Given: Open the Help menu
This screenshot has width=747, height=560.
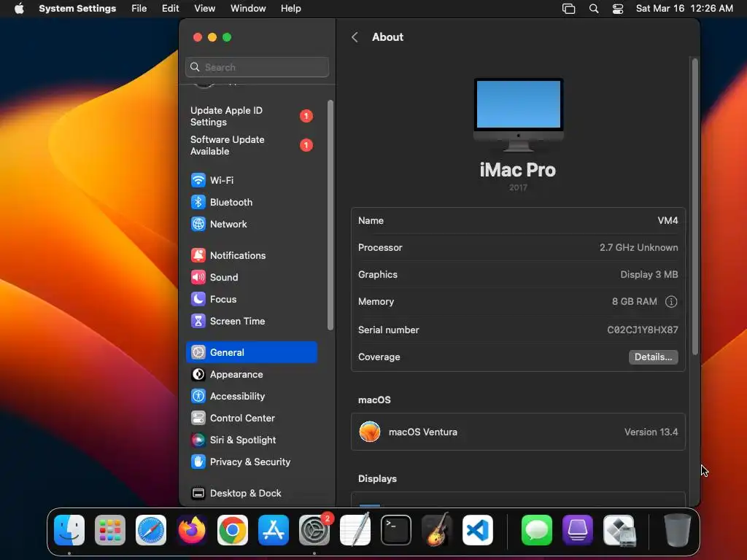Looking at the screenshot, I should (290, 9).
